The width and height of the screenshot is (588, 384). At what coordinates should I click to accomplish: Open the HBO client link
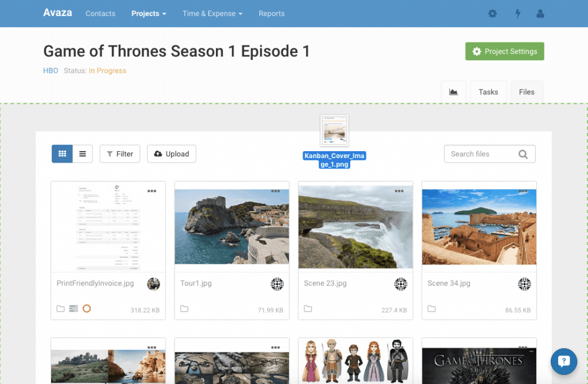click(x=51, y=71)
